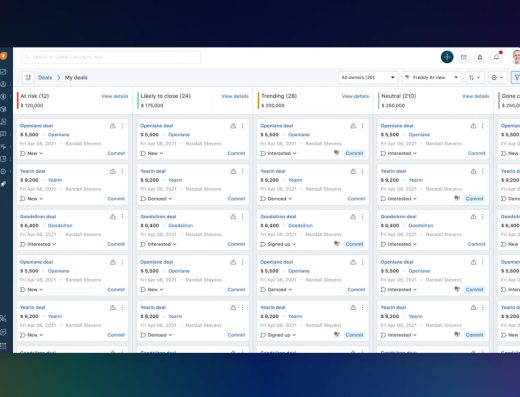Click View details for Likely to close
The image size is (520, 397).
pos(235,96)
